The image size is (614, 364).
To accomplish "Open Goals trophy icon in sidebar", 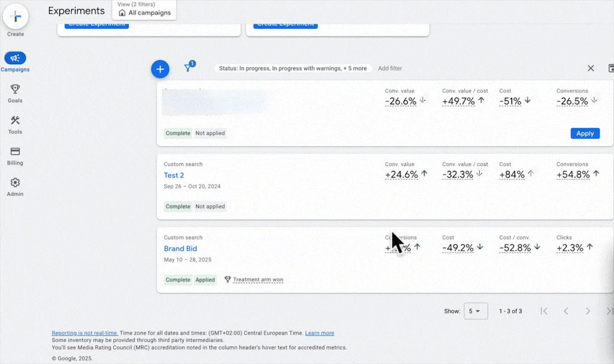I will click(15, 89).
